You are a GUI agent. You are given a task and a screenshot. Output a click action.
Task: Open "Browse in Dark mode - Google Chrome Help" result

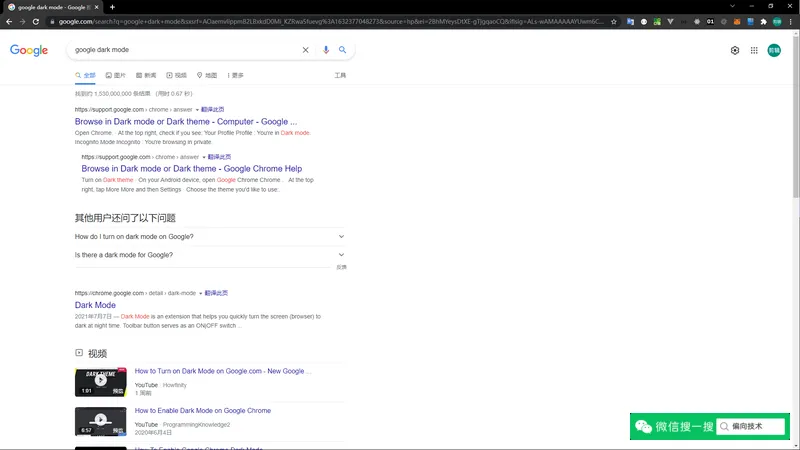pos(192,168)
